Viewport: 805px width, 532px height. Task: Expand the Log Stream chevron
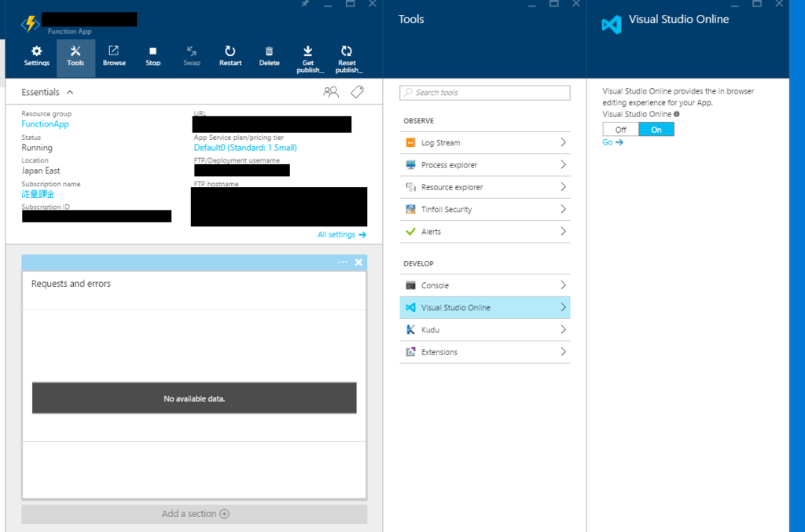tap(563, 142)
